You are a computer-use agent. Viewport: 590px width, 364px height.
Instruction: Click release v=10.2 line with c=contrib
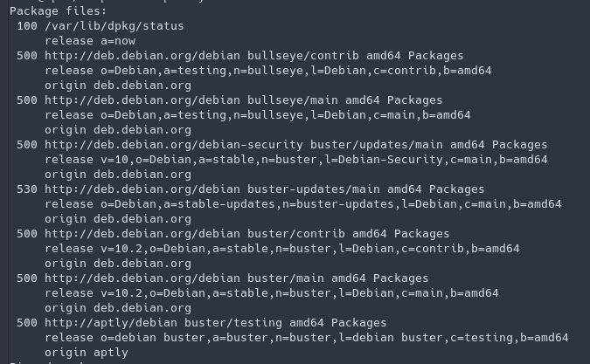(282, 249)
